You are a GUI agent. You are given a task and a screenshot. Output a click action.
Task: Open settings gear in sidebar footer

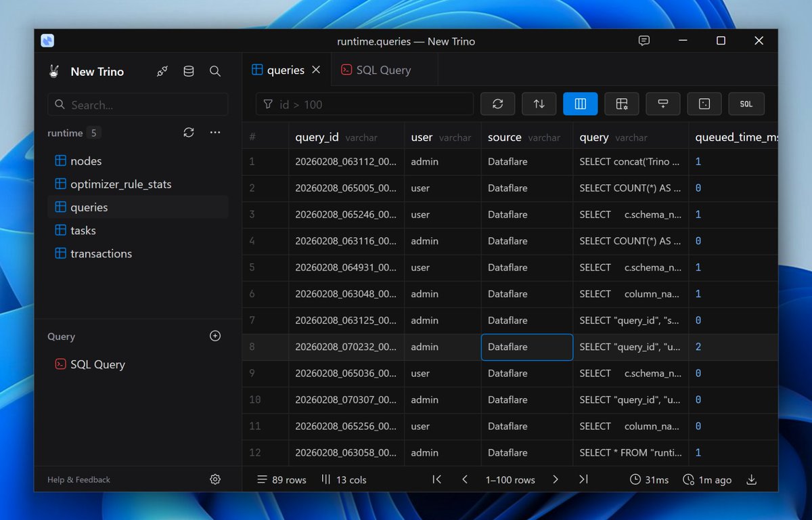215,479
